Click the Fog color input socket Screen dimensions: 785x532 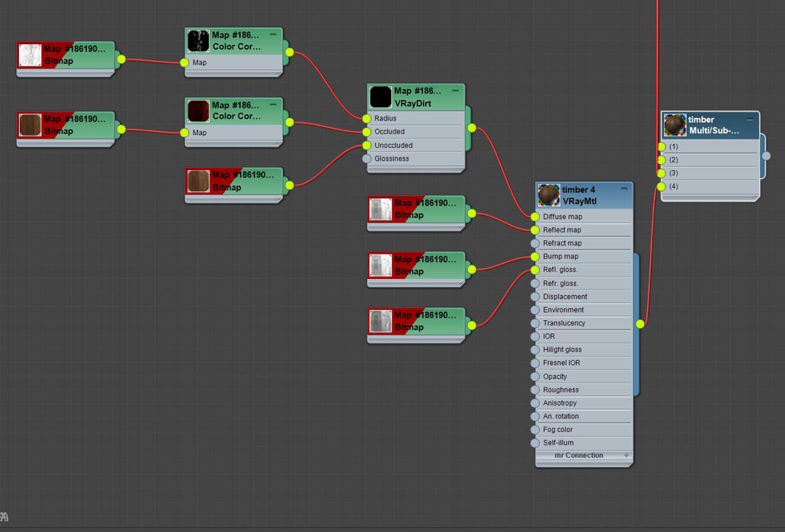pos(535,429)
